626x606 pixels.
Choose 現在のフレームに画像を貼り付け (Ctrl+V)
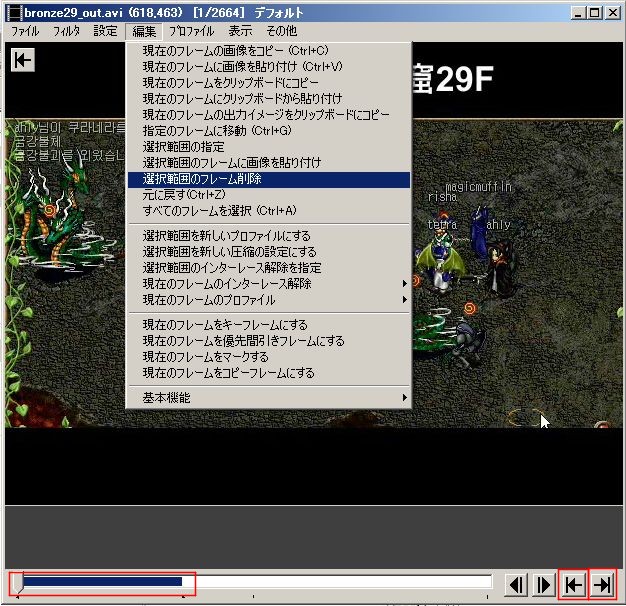pos(269,67)
